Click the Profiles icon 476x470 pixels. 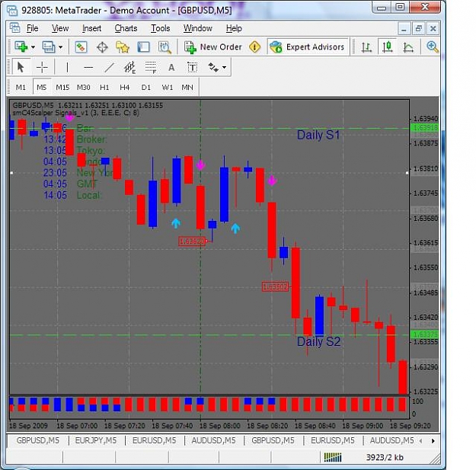[x=49, y=47]
